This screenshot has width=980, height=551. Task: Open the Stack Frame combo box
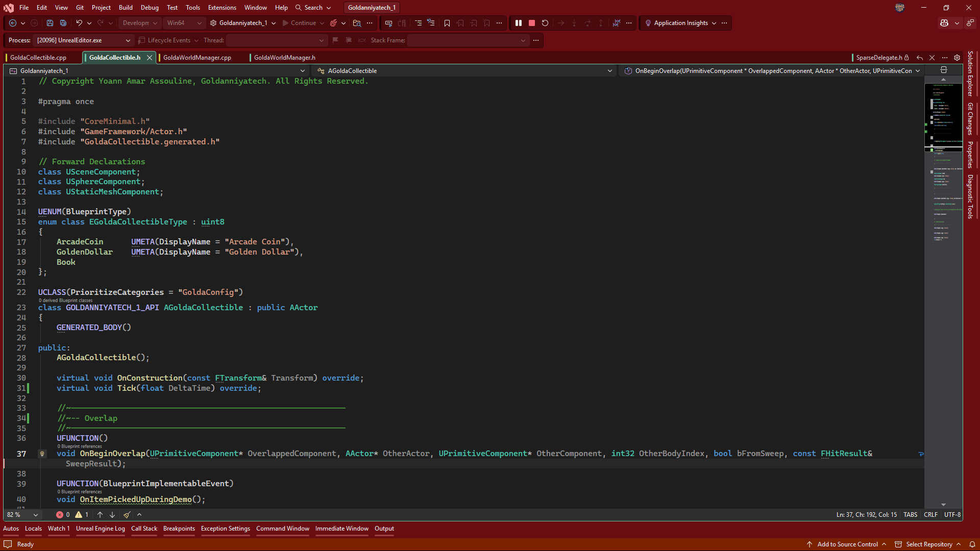point(468,40)
